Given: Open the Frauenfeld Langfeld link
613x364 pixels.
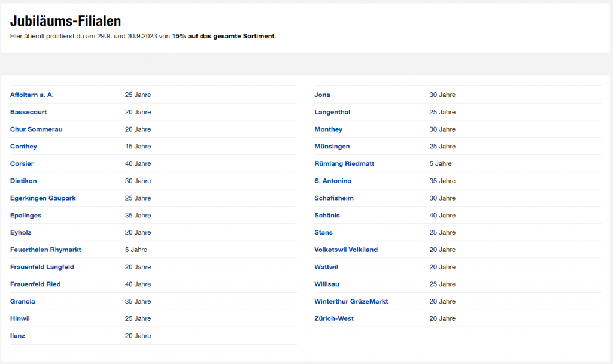Looking at the screenshot, I should (x=42, y=267).
